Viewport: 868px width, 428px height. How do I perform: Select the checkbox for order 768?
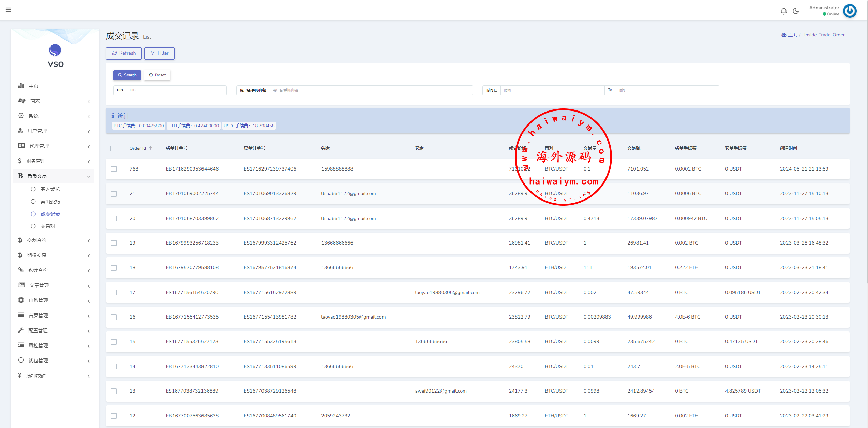point(114,169)
